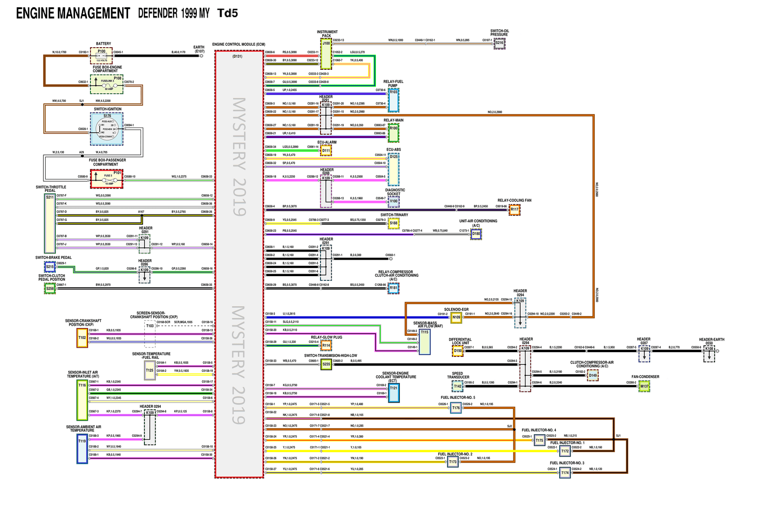Click the large ECM (D131) module block
Viewport: 770px width, 532px height.
[239, 264]
